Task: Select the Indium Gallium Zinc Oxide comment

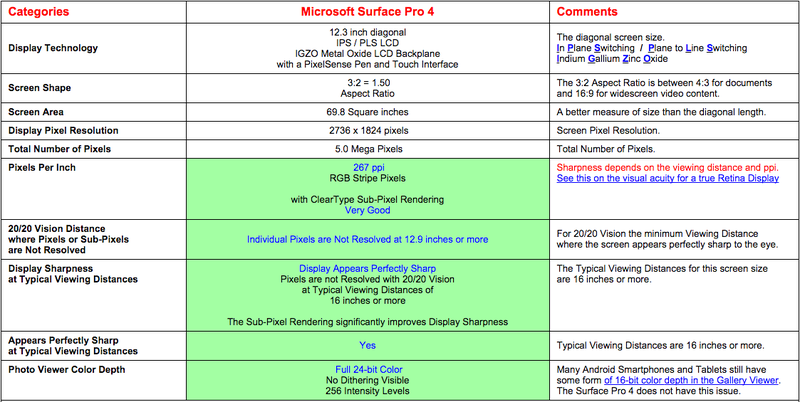Action: pyautogui.click(x=612, y=59)
